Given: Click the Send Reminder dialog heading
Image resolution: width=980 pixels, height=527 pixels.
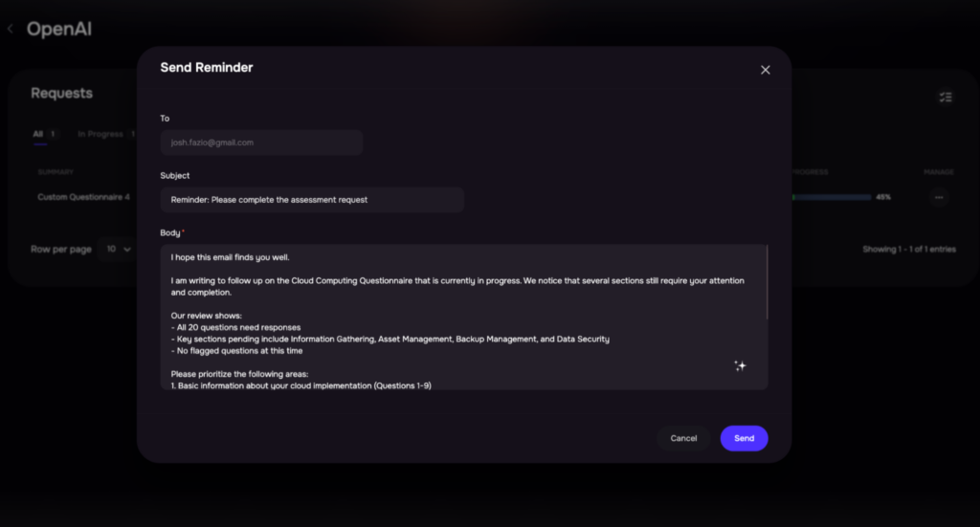Looking at the screenshot, I should tap(207, 68).
